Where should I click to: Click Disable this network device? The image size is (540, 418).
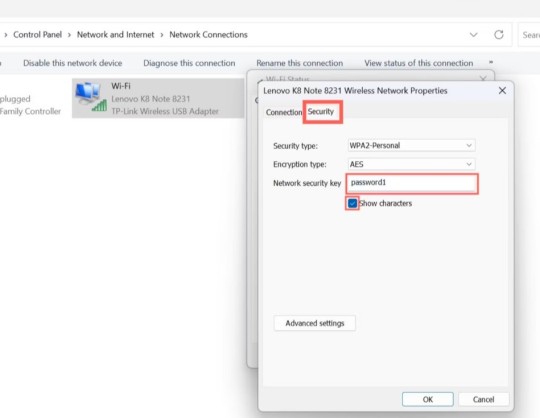(73, 63)
